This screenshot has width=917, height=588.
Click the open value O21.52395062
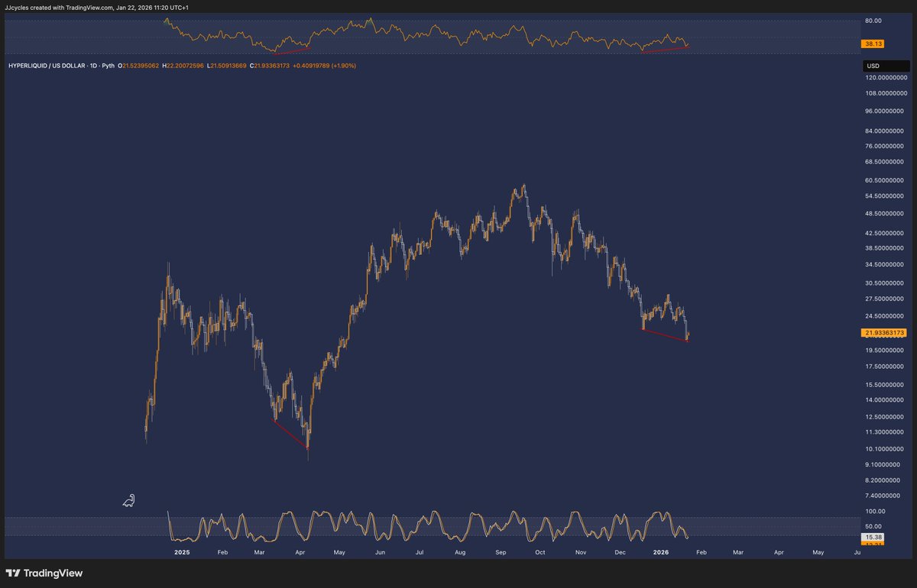click(138, 66)
